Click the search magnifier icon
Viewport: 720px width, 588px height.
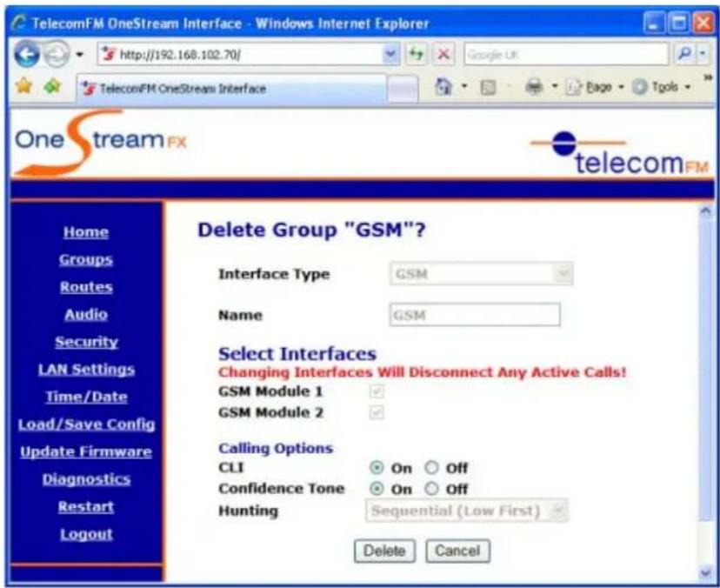click(684, 54)
